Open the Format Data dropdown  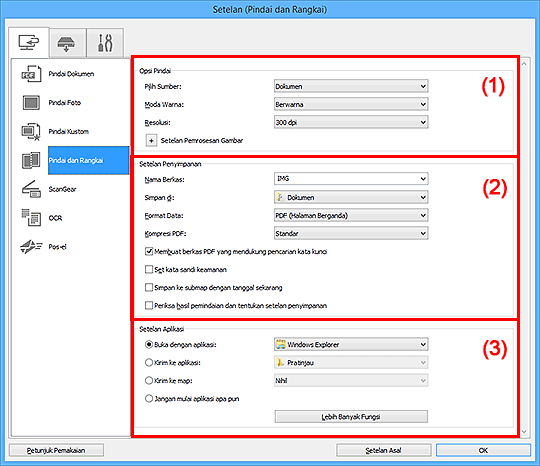pos(351,215)
